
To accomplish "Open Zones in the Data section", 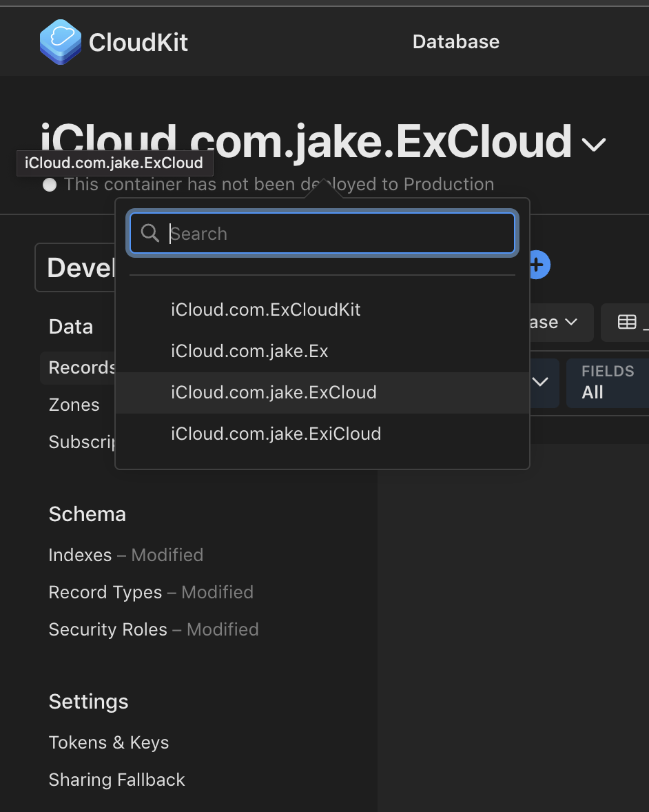I will [74, 405].
